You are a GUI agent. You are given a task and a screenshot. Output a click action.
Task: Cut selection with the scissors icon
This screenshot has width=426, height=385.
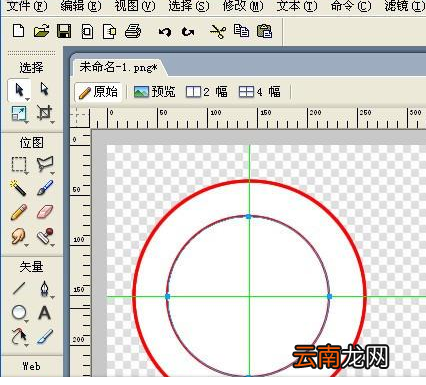point(218,32)
